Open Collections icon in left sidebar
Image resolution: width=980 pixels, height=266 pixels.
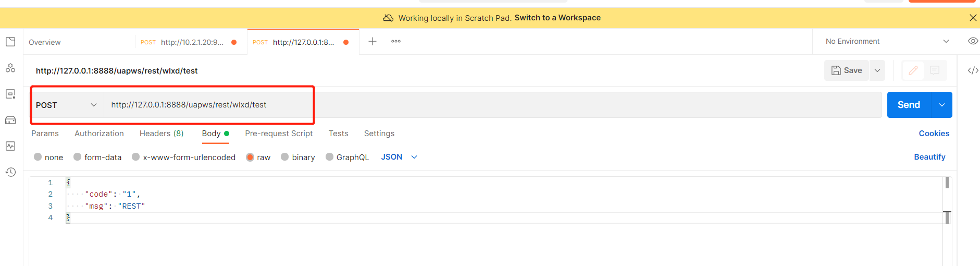click(x=10, y=42)
